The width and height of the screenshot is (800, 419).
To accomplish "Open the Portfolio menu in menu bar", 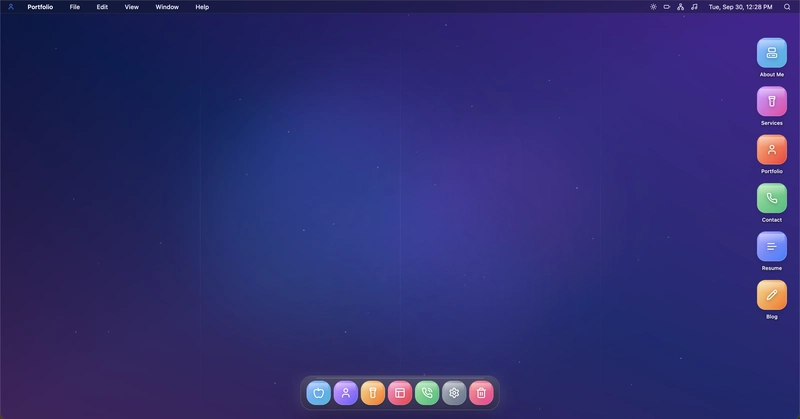I will (40, 7).
